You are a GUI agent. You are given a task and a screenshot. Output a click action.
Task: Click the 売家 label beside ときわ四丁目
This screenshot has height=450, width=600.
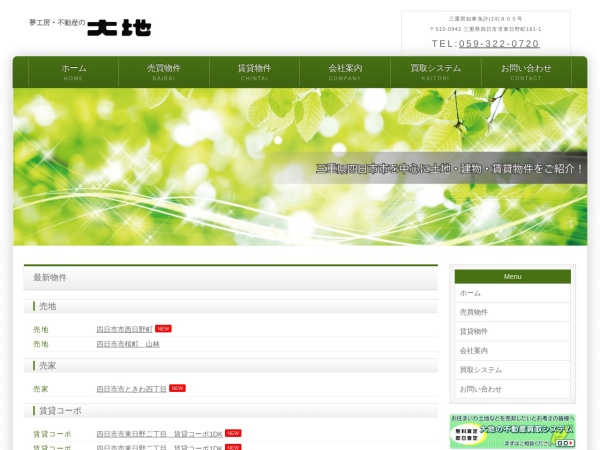click(x=41, y=389)
